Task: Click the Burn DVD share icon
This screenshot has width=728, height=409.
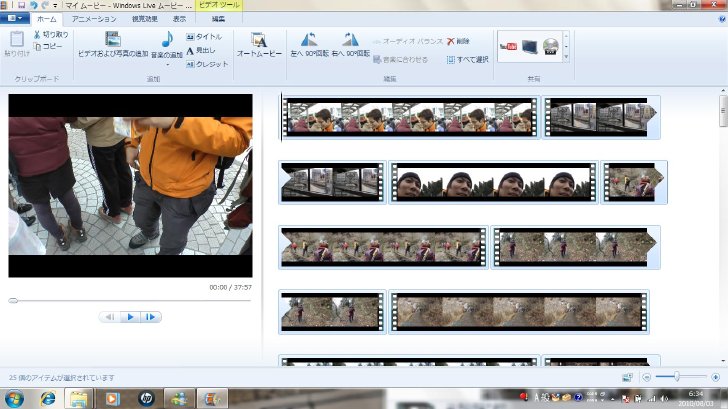Action: point(551,46)
